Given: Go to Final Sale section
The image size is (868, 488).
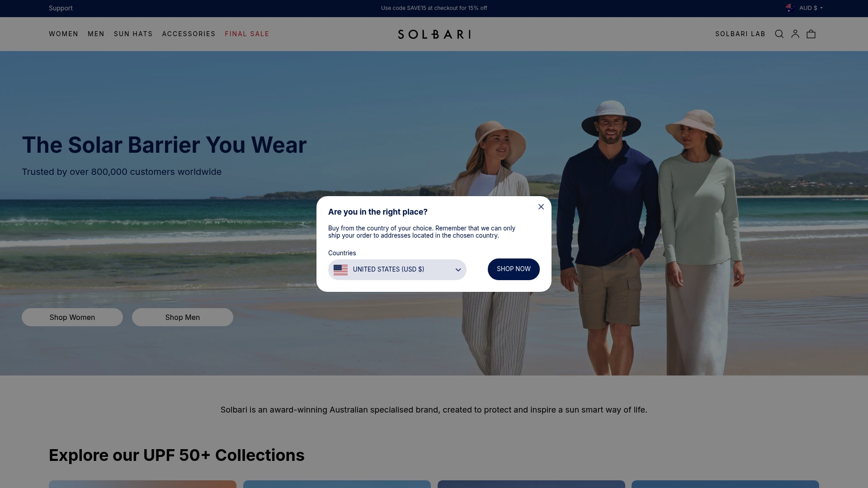Looking at the screenshot, I should [247, 34].
